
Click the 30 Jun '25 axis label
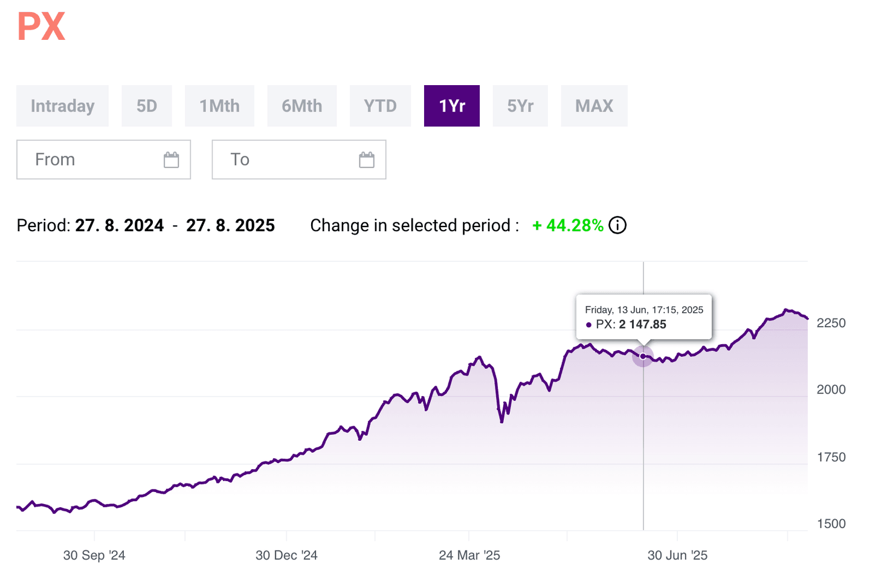(677, 555)
